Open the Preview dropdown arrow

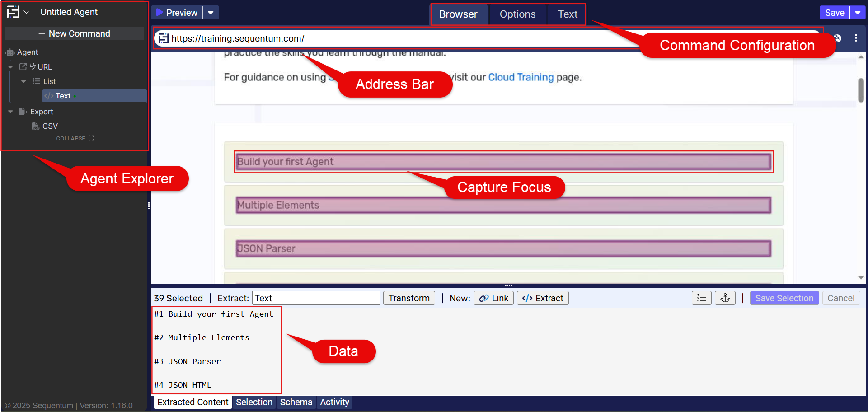(211, 13)
